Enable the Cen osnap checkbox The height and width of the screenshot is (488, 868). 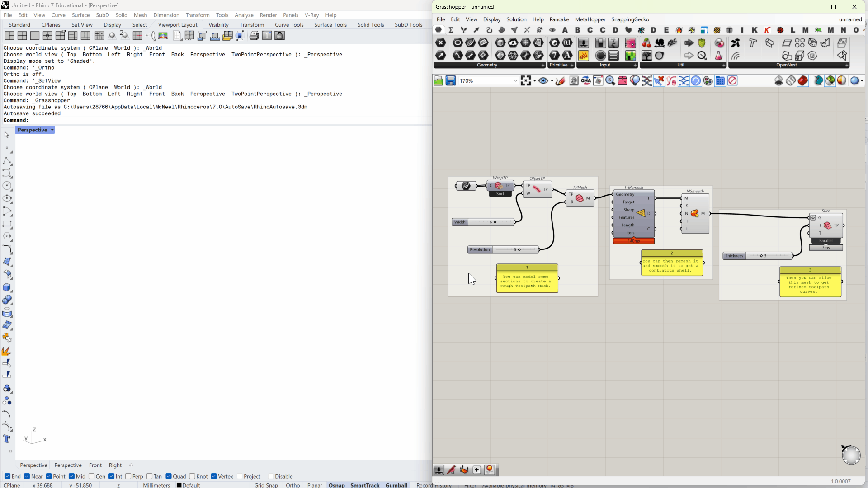pos(92,476)
